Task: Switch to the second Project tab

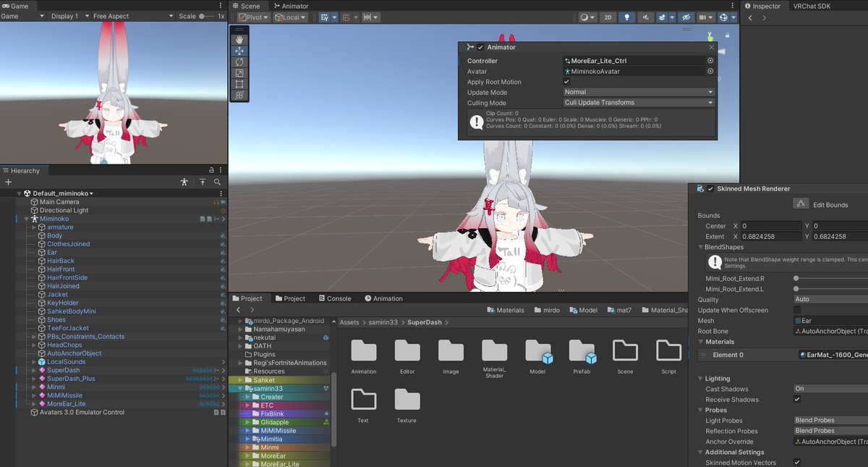Action: coord(289,298)
